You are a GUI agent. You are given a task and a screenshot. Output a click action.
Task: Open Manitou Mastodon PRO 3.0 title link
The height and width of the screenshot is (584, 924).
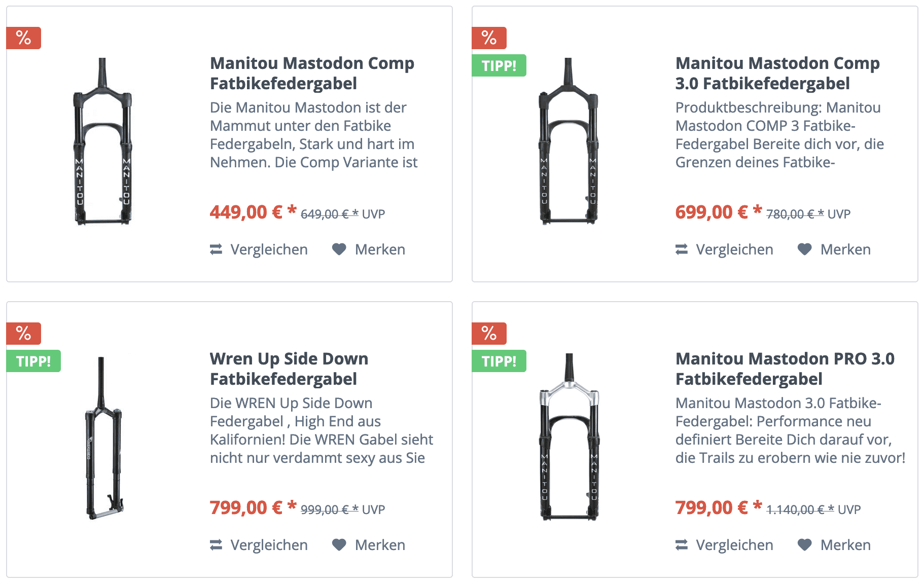coord(785,369)
